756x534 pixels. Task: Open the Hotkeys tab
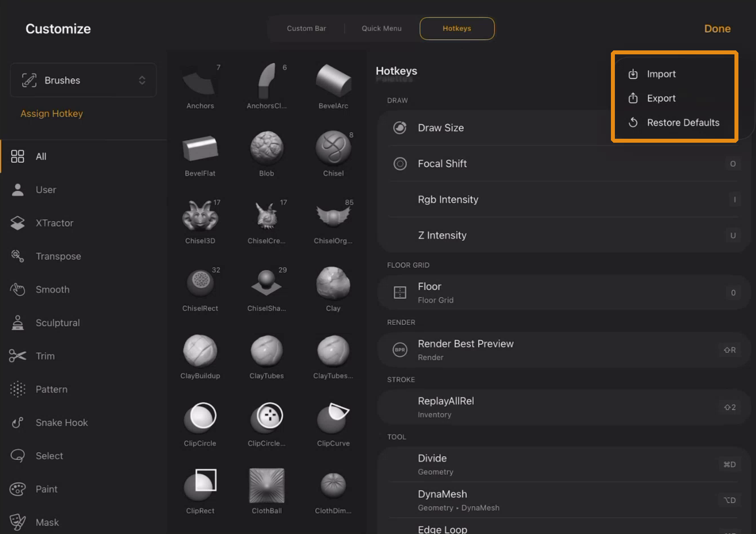457,28
